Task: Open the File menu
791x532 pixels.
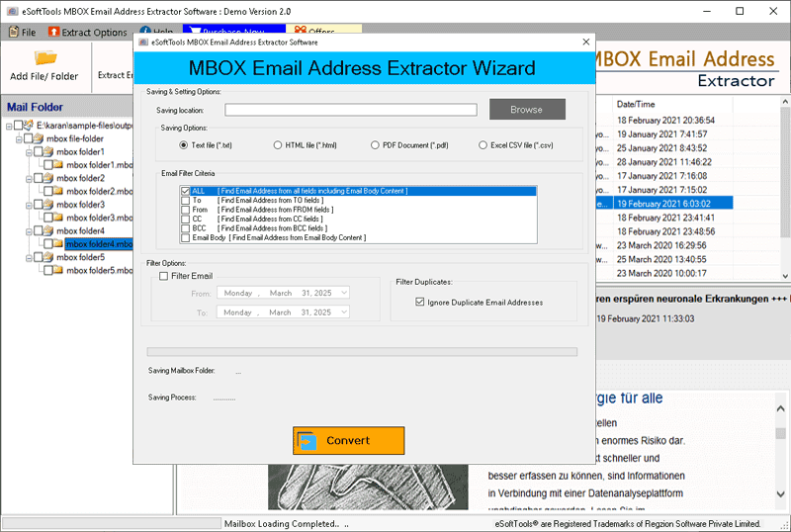Action: 23,33
